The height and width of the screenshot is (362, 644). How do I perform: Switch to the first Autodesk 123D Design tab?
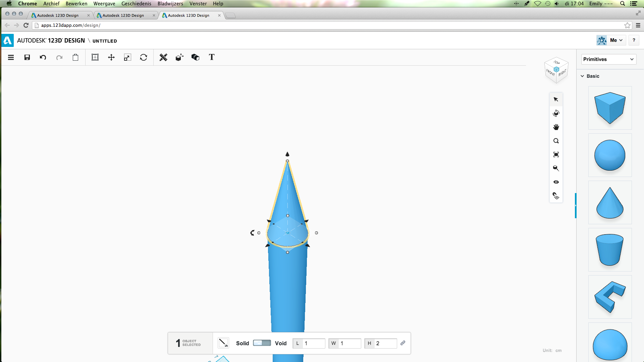point(58,15)
